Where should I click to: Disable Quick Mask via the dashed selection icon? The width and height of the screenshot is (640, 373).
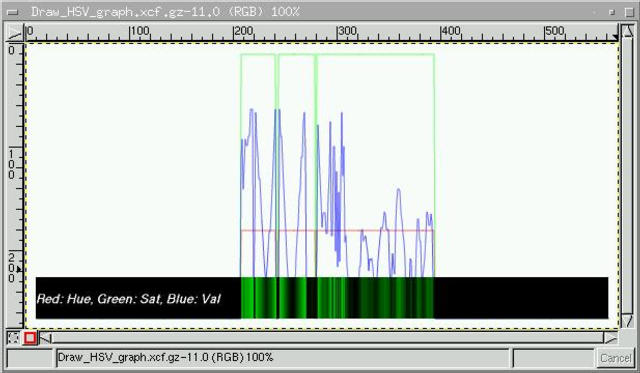pyautogui.click(x=13, y=338)
